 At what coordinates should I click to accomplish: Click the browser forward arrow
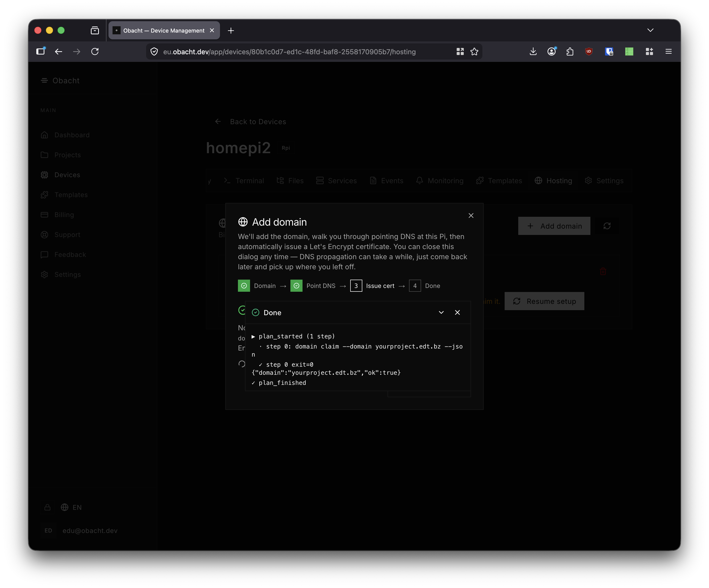(x=77, y=51)
